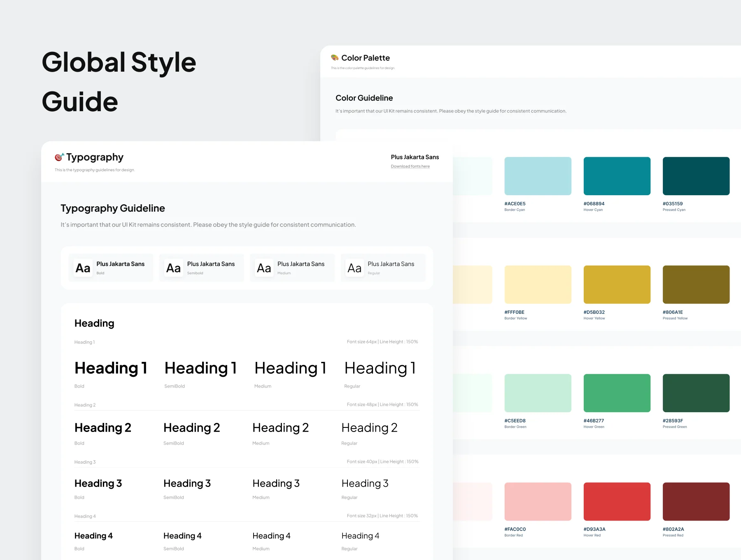Click the Regular Heading 1 sample
The height and width of the screenshot is (560, 741).
click(x=380, y=368)
